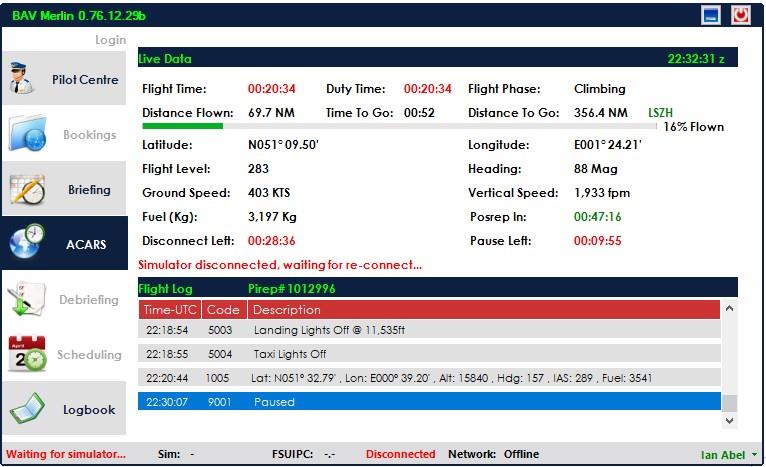Click the Heading value 88 Mag

[x=596, y=169]
